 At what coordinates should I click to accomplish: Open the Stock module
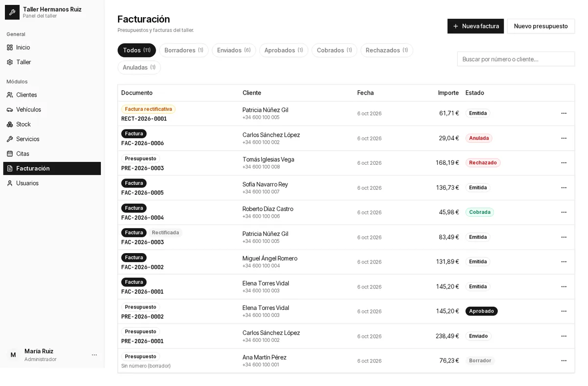52,125
